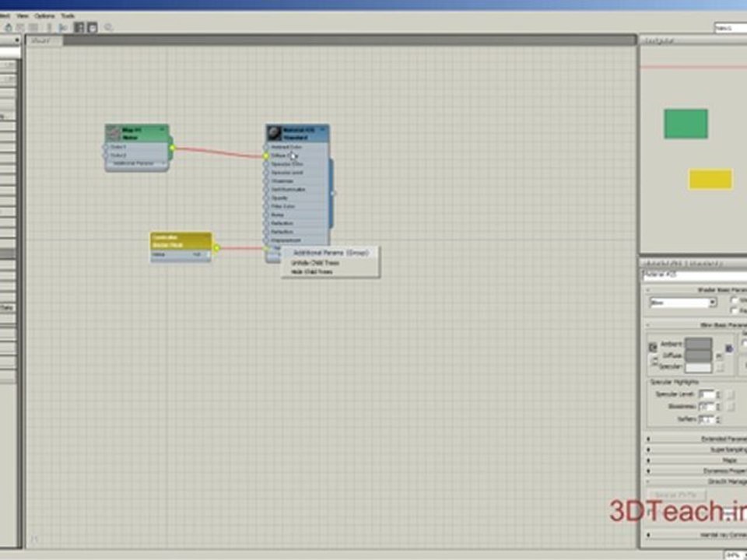Click the Glossiness input socket
This screenshot has width=747, height=560.
[x=266, y=181]
